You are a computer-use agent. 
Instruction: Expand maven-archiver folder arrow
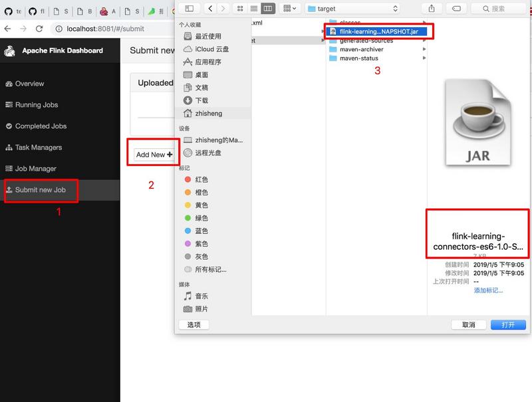424,49
